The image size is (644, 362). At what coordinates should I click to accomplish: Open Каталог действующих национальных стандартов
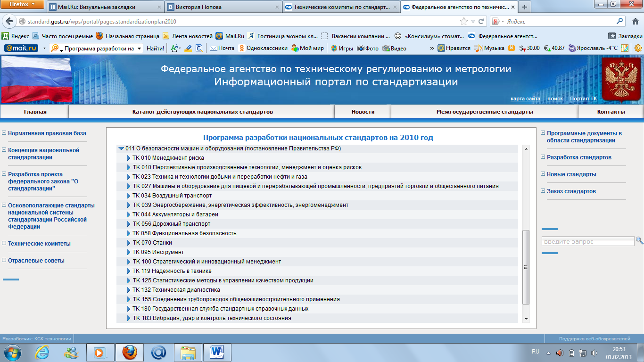tap(202, 112)
